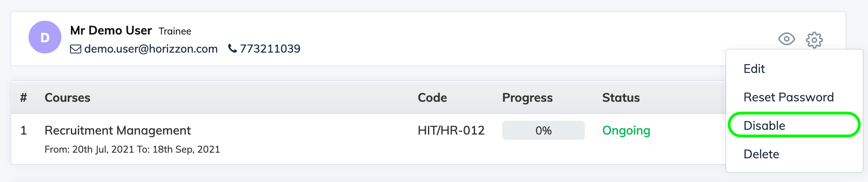Screen dimensions: 868x182
Task: Click the phone icon
Action: point(233,49)
